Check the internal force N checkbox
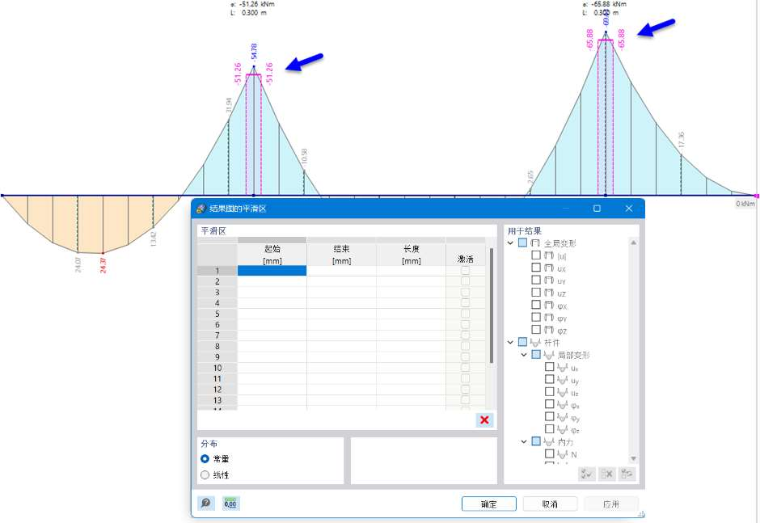Image resolution: width=760 pixels, height=523 pixels. click(x=549, y=454)
